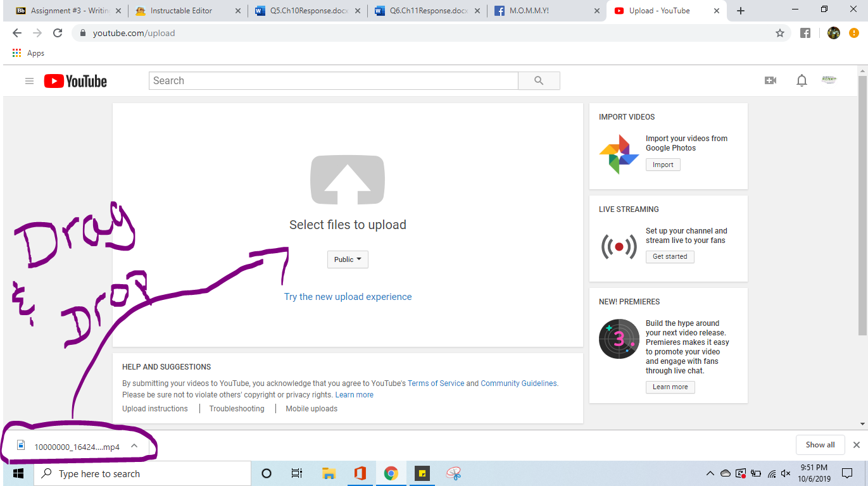Switch to Q5.Ch10Response.docx tab
Screen dimensions: 868x486
[x=308, y=11]
